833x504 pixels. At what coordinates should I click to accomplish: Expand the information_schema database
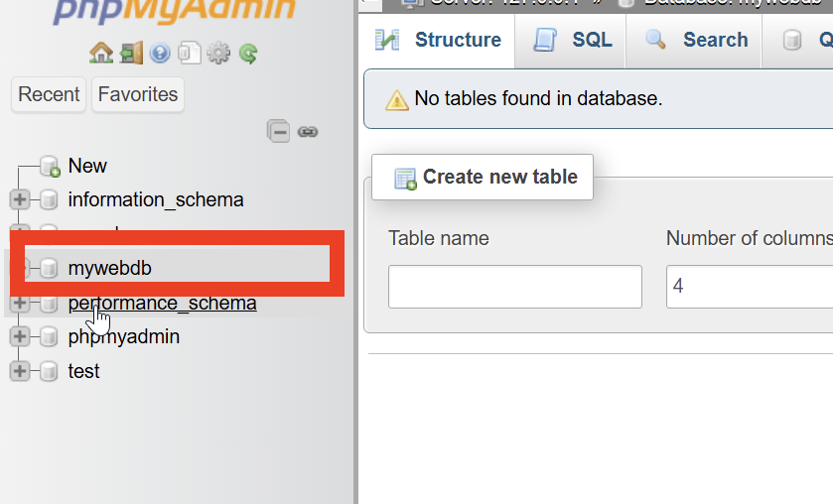pos(19,199)
